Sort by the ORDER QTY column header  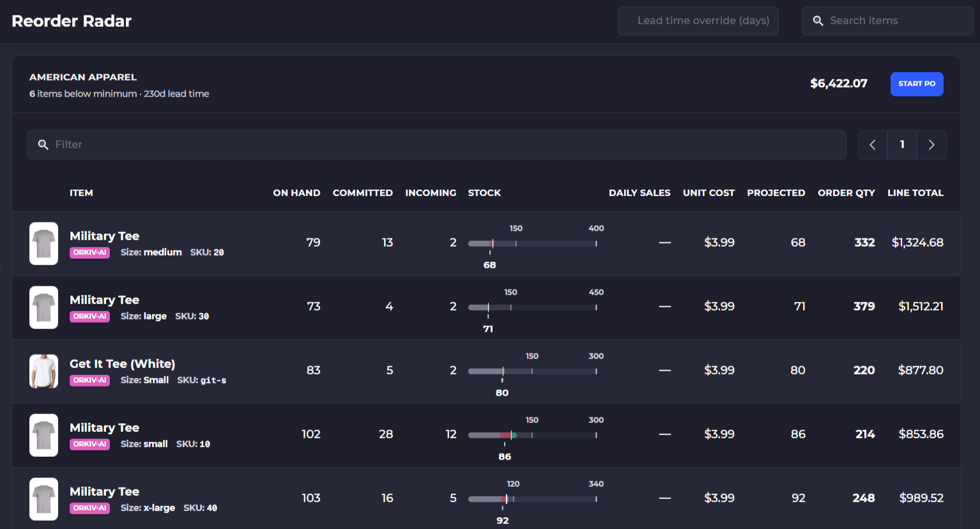[846, 193]
